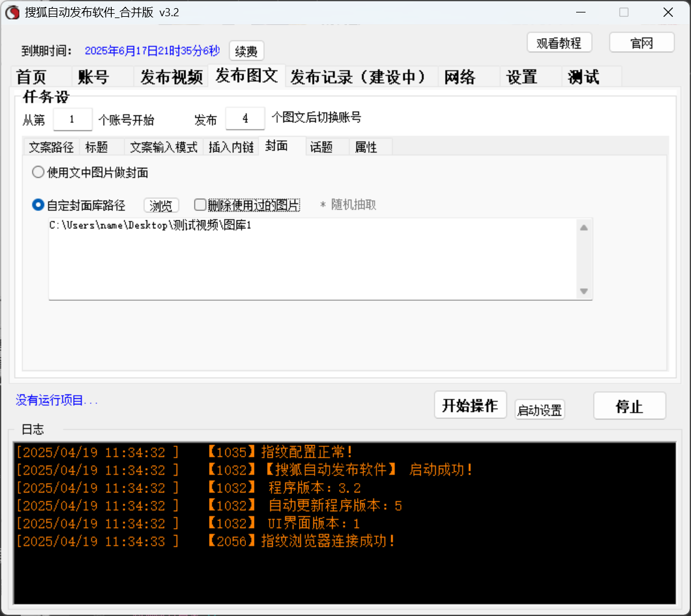Click log line 启动成功！
The image size is (691, 616).
pyautogui.click(x=441, y=470)
